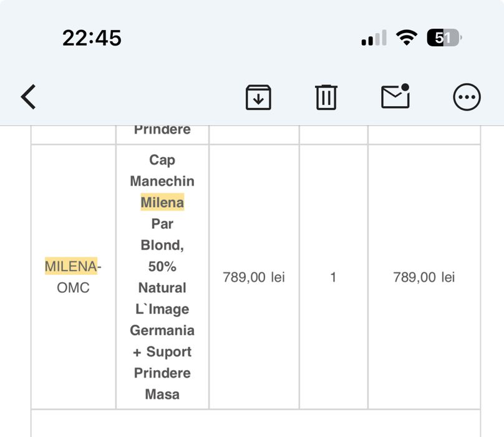Tap the cellular signal bars
This screenshot has width=504, height=437.
pyautogui.click(x=374, y=39)
